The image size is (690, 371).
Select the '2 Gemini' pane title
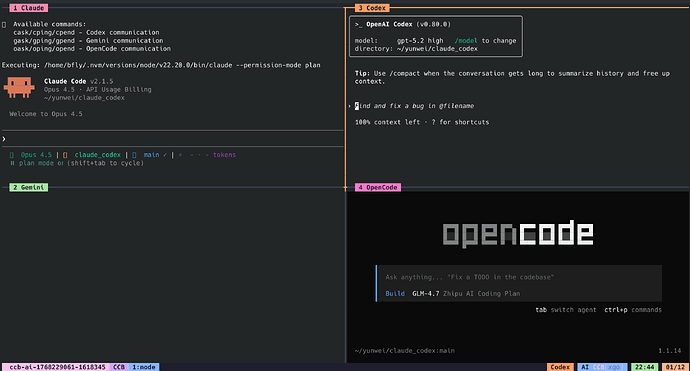(29, 187)
